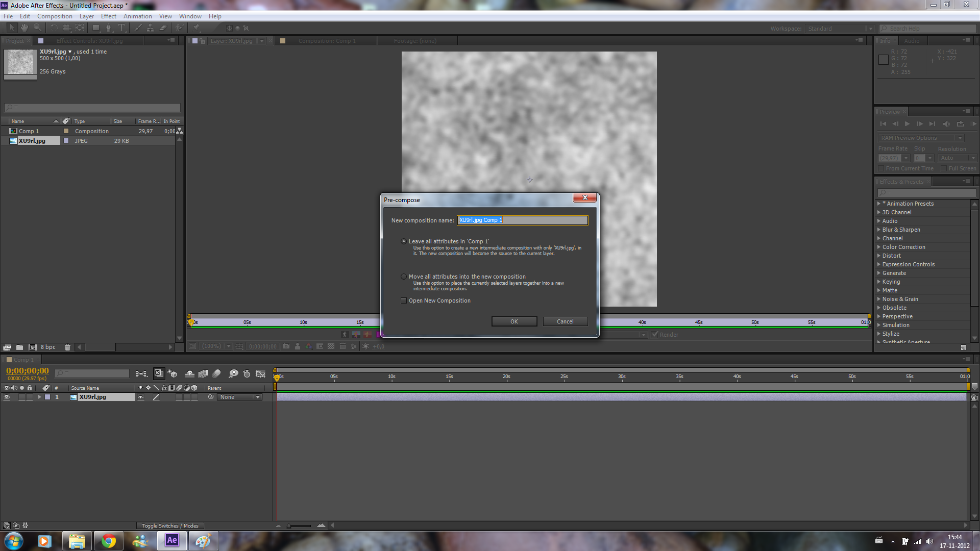Select the Roto Brush tool
The width and height of the screenshot is (980, 551).
(x=180, y=28)
